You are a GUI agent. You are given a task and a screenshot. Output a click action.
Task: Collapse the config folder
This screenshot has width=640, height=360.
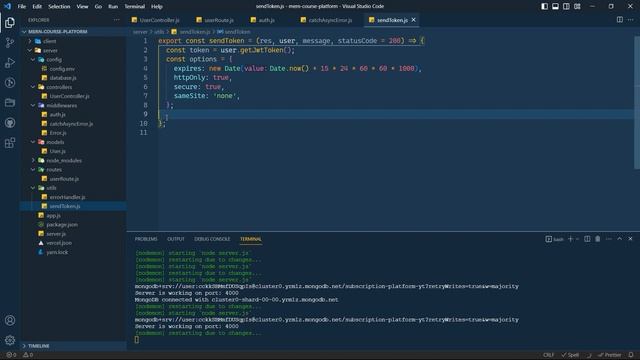(73, 60)
